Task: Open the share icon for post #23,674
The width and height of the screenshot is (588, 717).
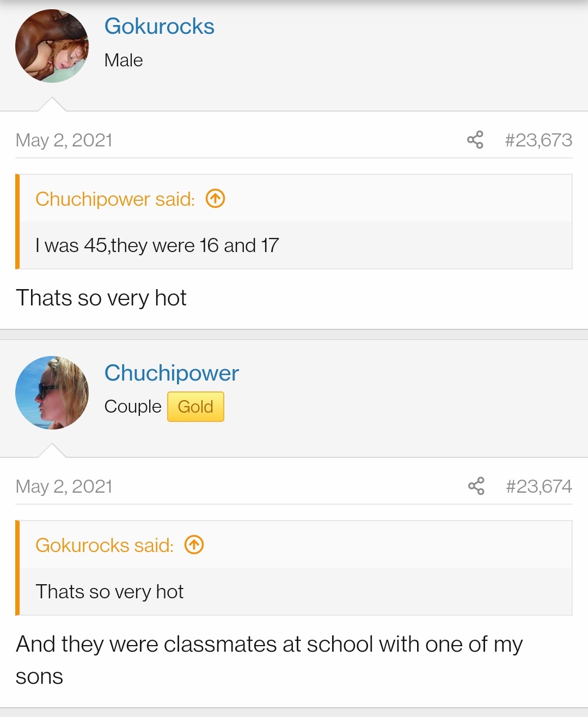Action: 476,486
